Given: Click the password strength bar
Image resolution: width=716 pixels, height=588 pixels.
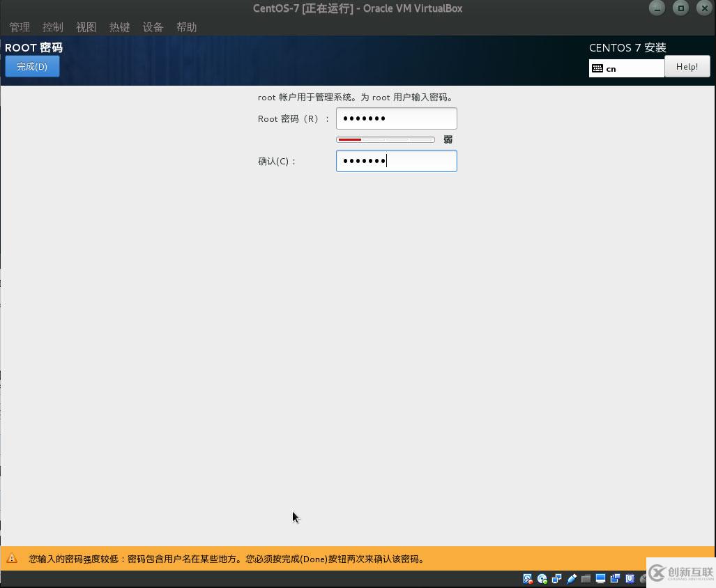Looking at the screenshot, I should pyautogui.click(x=386, y=139).
